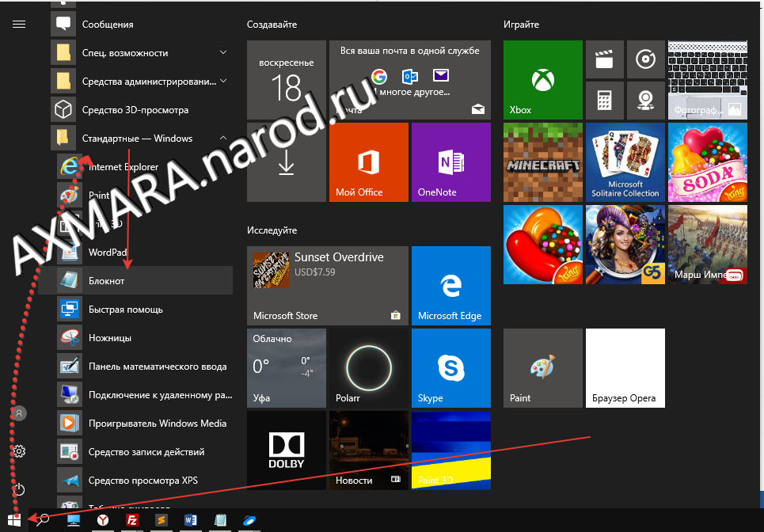Launch Minecraft tile
Image resolution: width=764 pixels, height=532 pixels.
(x=543, y=162)
